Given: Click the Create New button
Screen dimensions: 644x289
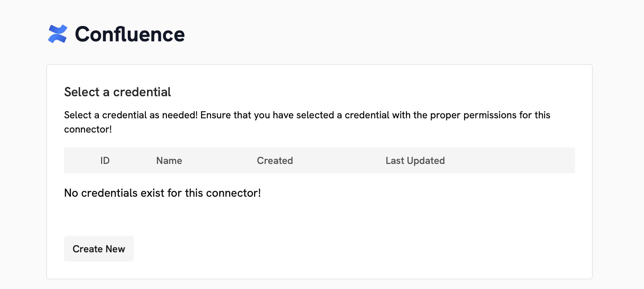Looking at the screenshot, I should [99, 248].
